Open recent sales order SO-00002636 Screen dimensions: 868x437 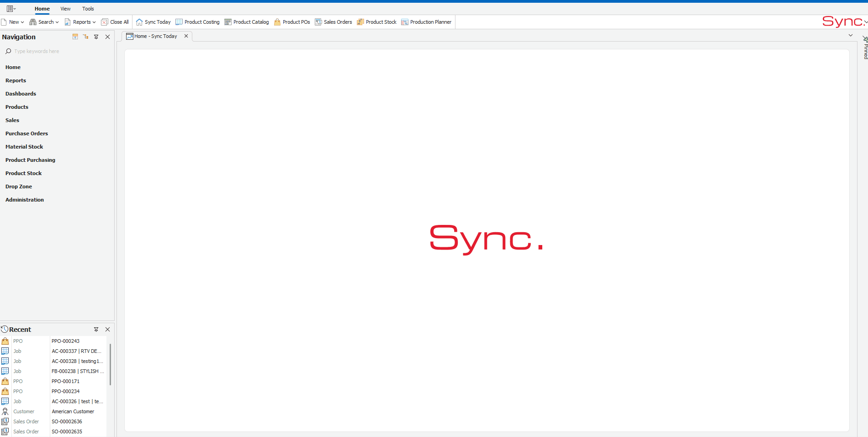(x=67, y=421)
